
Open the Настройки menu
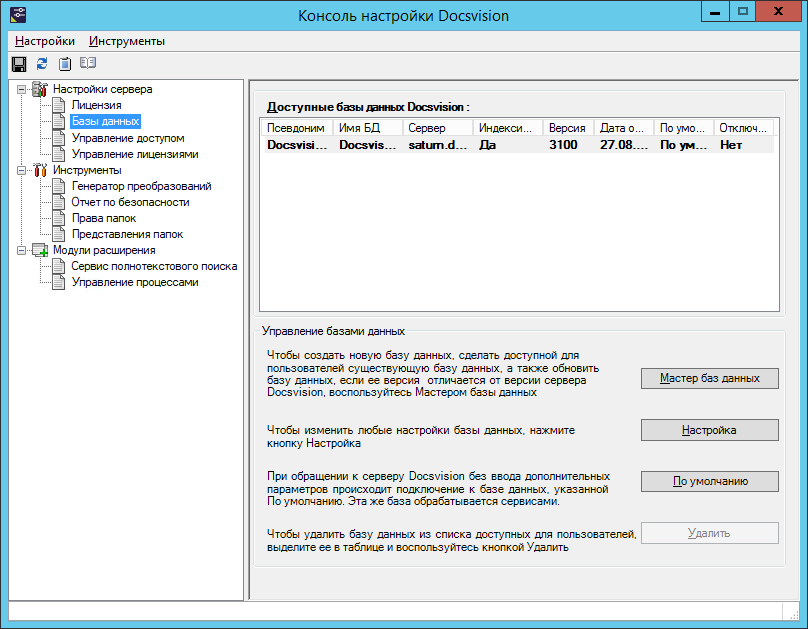pos(45,41)
